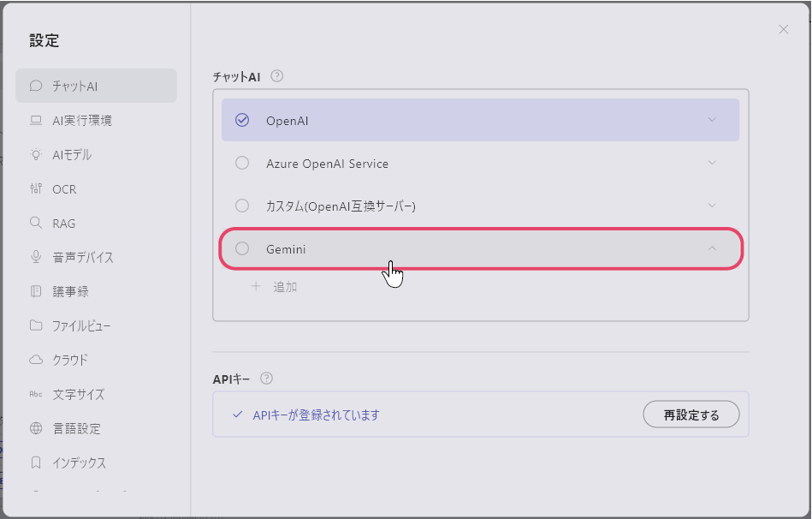
Task: Expand the OpenAI row chevron
Action: point(712,120)
